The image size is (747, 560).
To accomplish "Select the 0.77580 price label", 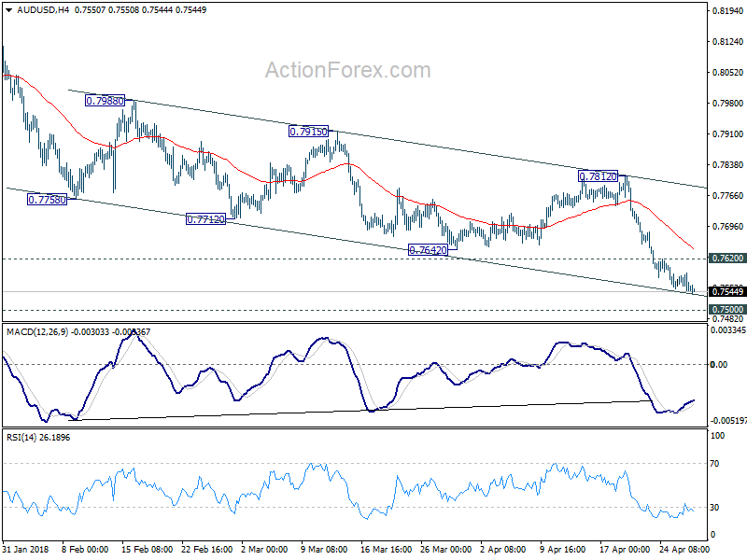I will (48, 200).
